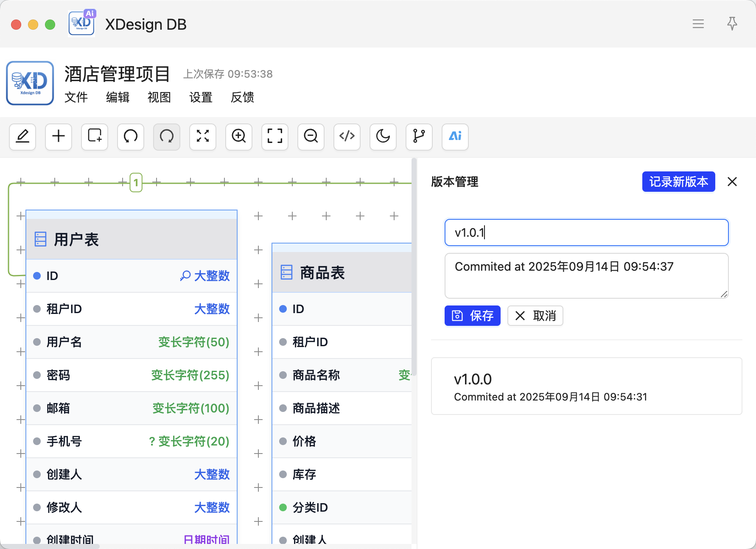756x549 pixels.
Task: Click the 保存 button
Action: [x=473, y=316]
